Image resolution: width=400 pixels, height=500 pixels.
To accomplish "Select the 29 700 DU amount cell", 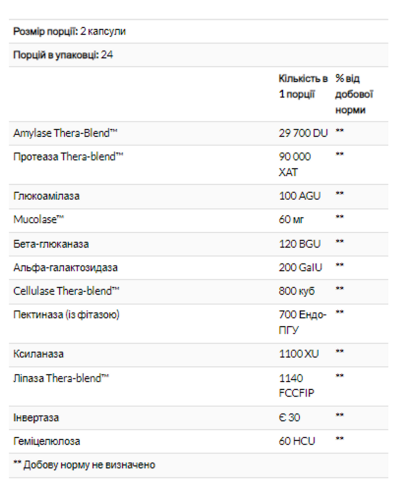I will coord(303,133).
